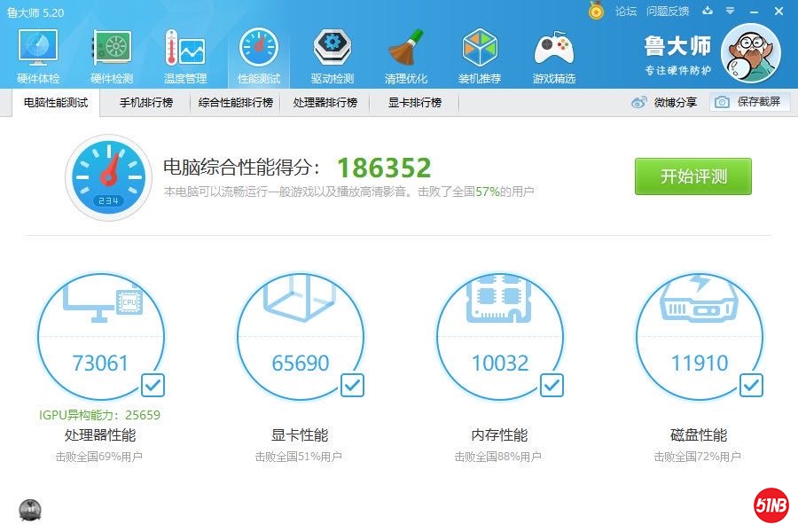798x532 pixels.
Task: Select 驱动检测 driver detection icon
Action: [332, 55]
